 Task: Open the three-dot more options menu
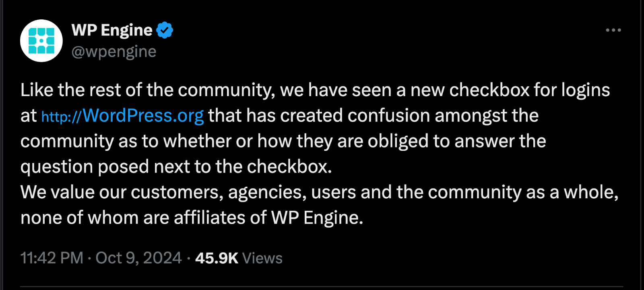tap(613, 30)
